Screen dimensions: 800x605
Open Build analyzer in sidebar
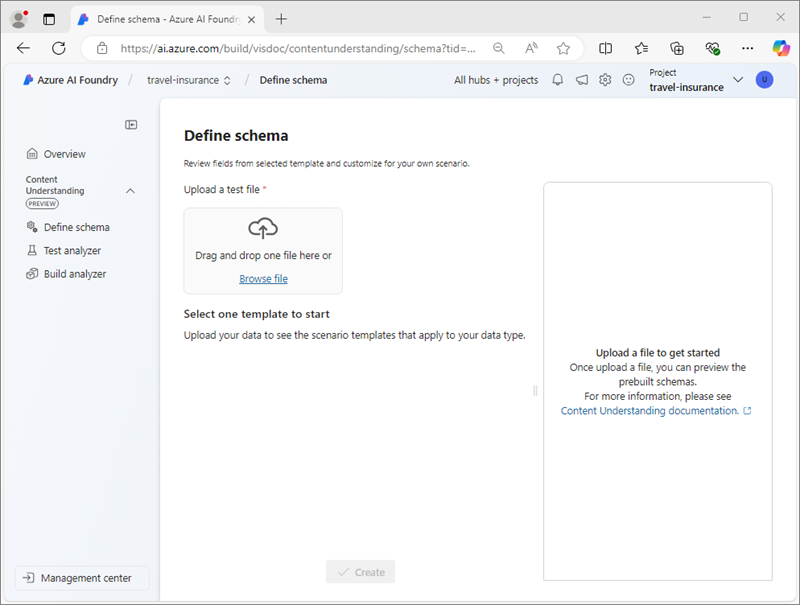pyautogui.click(x=66, y=274)
